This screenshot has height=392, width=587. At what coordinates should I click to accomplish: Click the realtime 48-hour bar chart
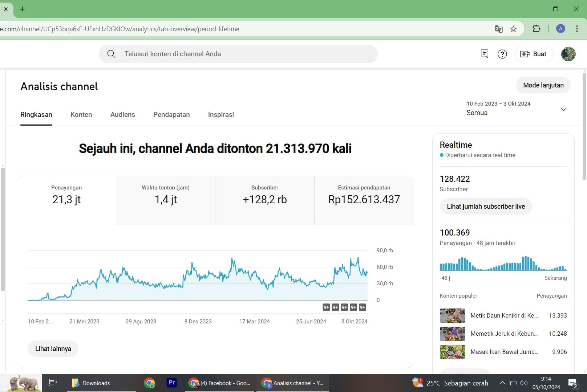(x=503, y=264)
